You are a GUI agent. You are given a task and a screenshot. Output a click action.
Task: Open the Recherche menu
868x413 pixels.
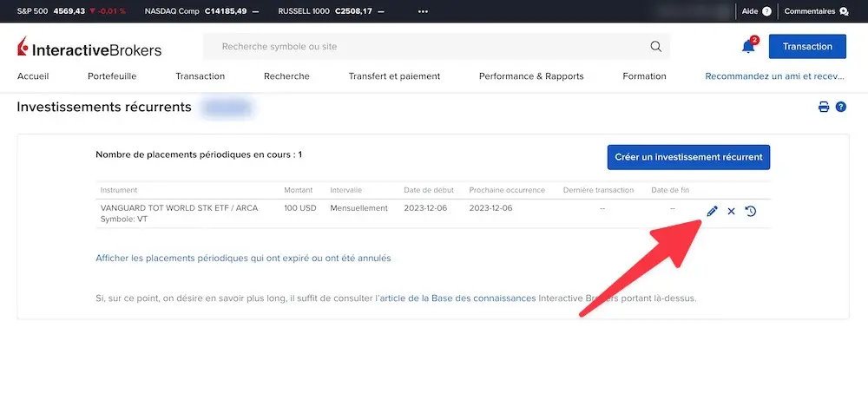tap(286, 76)
